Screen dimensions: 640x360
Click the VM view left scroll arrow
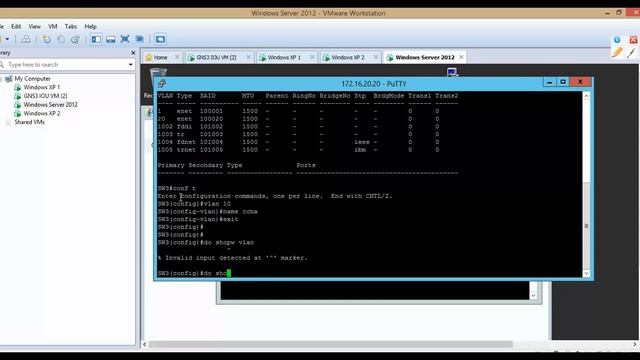coord(144,344)
